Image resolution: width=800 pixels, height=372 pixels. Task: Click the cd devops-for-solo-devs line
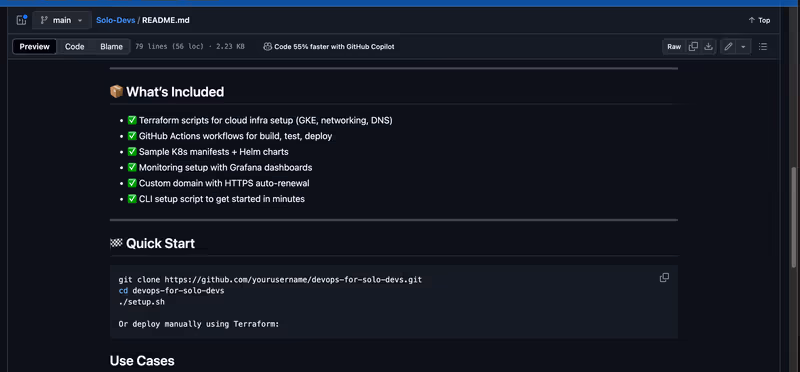171,291
